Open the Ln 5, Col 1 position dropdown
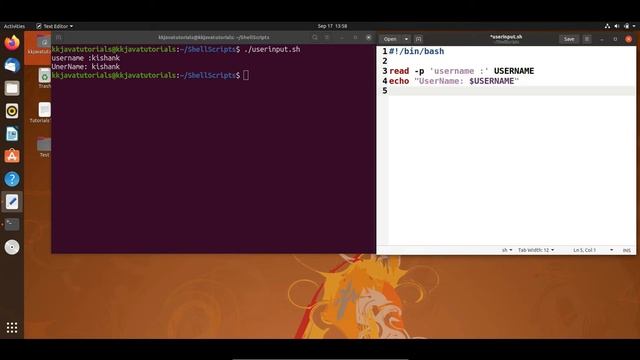Screen dimensions: 640x360 (x=593, y=250)
